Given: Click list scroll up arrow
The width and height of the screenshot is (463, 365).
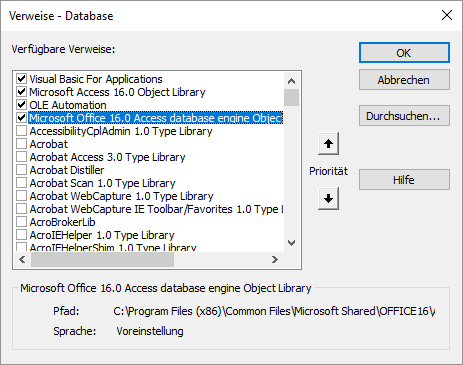Looking at the screenshot, I should point(291,81).
